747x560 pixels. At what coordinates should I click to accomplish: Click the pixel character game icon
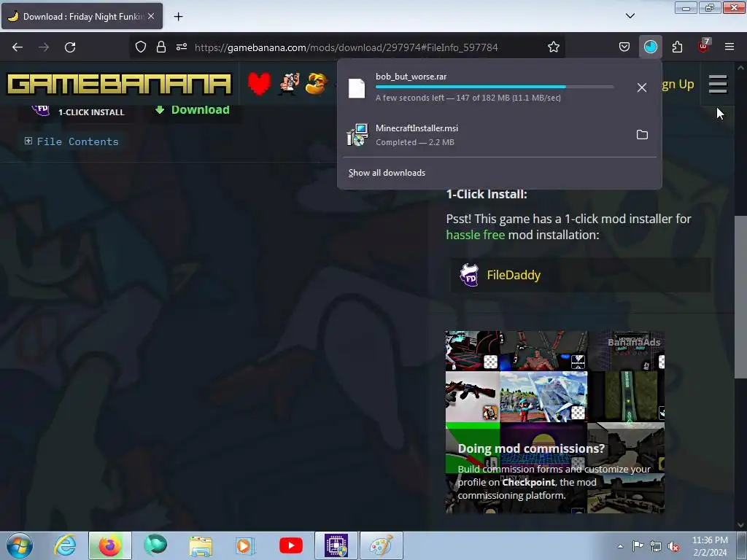pyautogui.click(x=289, y=84)
